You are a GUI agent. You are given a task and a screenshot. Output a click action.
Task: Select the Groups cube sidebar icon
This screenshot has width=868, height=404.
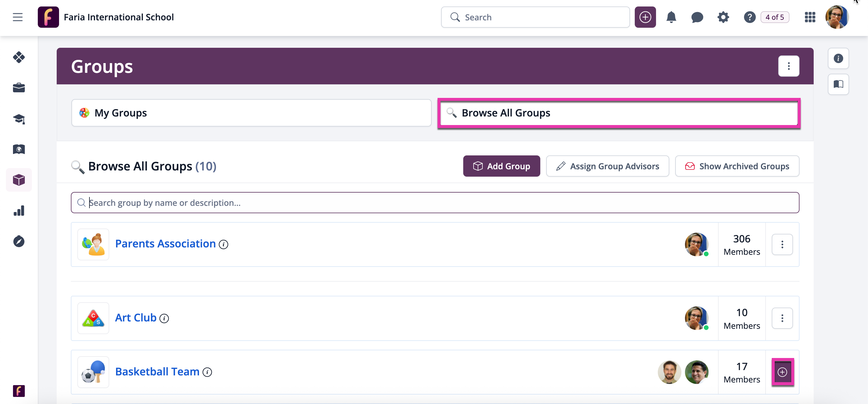point(19,180)
